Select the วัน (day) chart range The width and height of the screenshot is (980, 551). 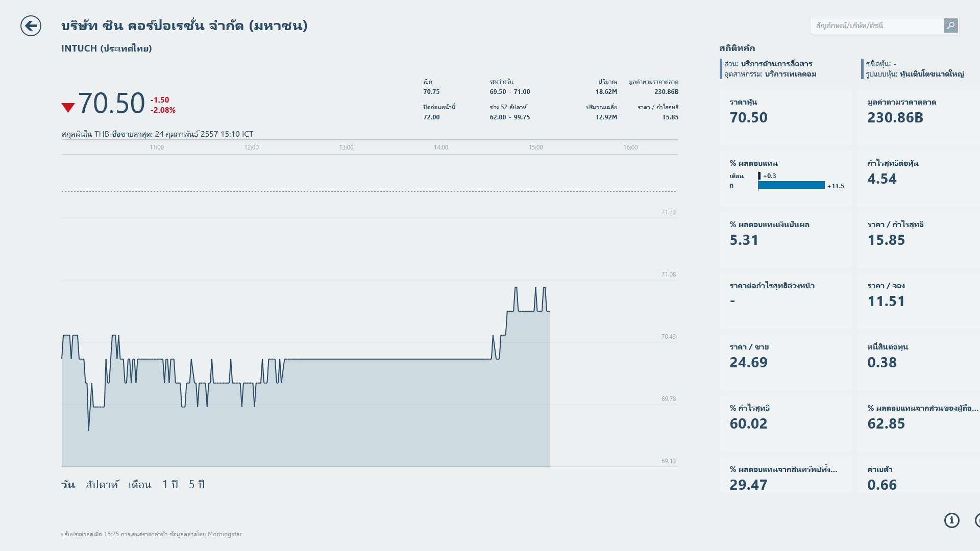pyautogui.click(x=68, y=485)
